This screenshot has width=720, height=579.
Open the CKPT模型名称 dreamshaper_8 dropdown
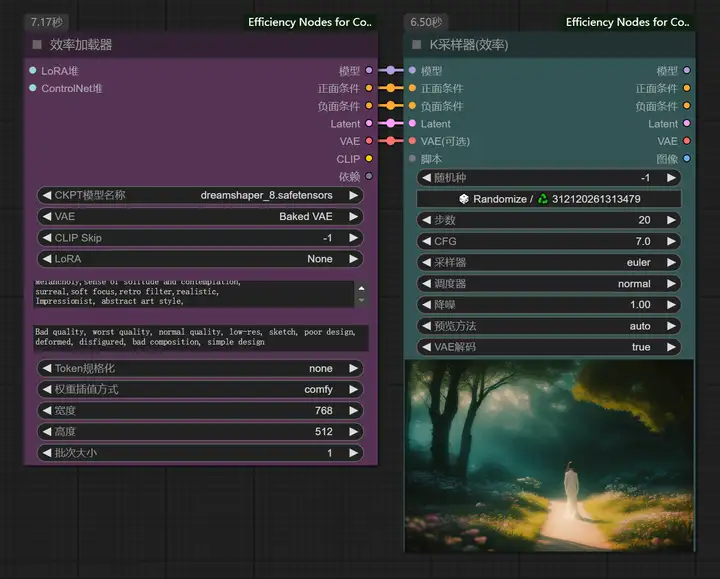pyautogui.click(x=200, y=195)
